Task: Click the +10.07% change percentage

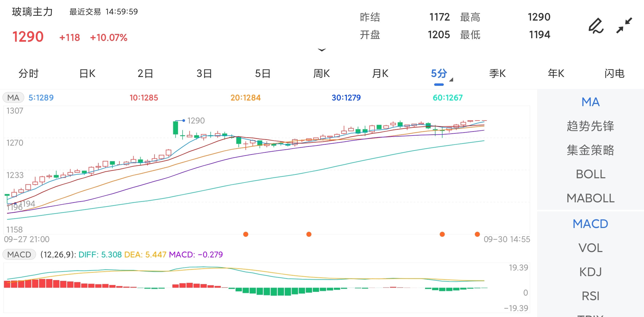Action: (x=109, y=37)
